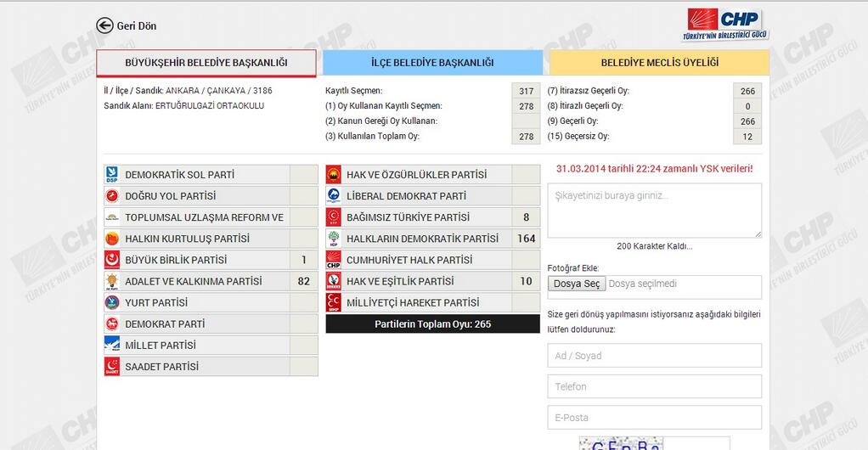
Task: Click the YSK verileri timestamp notice
Action: click(654, 169)
